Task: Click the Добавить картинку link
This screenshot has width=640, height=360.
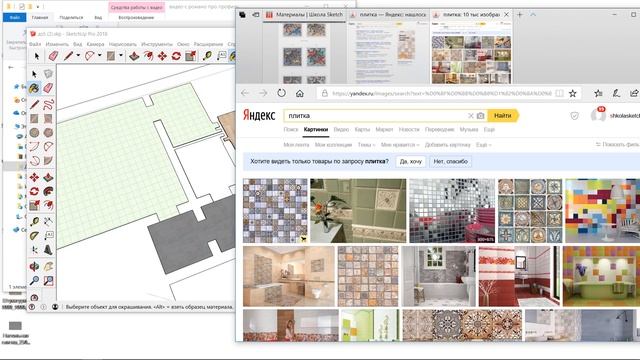Action: click(447, 145)
